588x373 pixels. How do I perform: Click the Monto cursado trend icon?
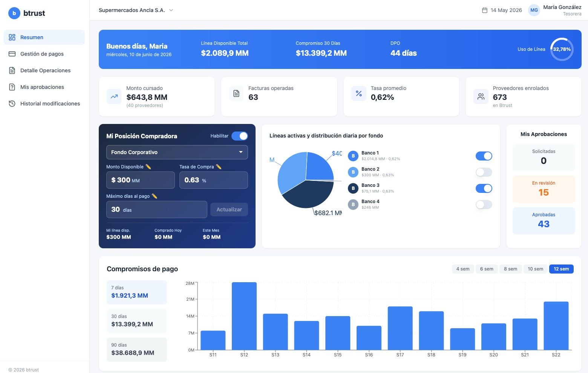coord(114,96)
